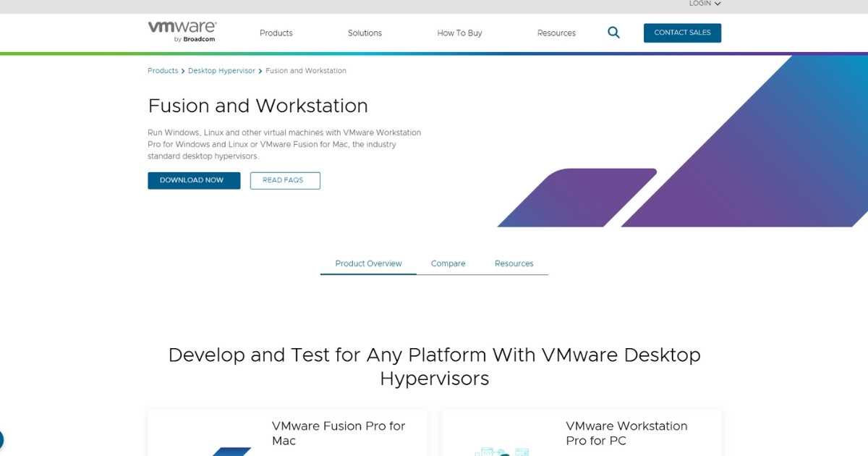
Task: Click the VMware by Broadcom logo
Action: [182, 32]
